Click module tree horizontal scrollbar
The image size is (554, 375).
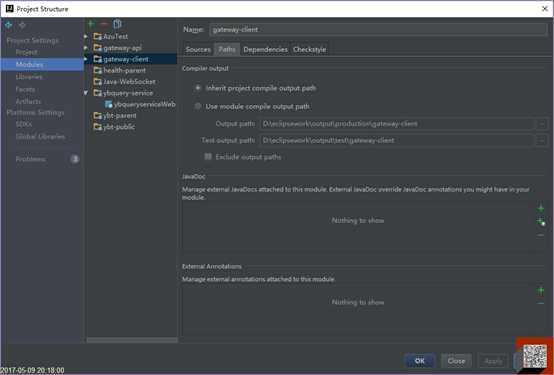coord(132,340)
